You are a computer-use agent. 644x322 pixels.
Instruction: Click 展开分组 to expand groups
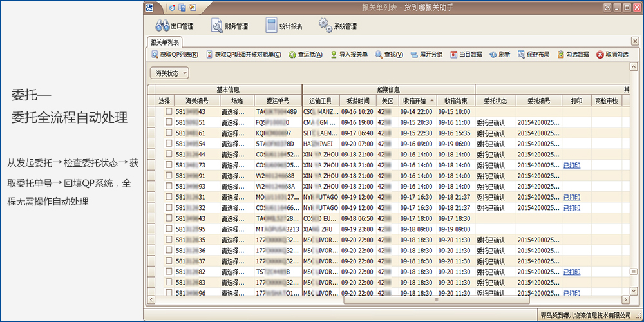click(x=426, y=54)
